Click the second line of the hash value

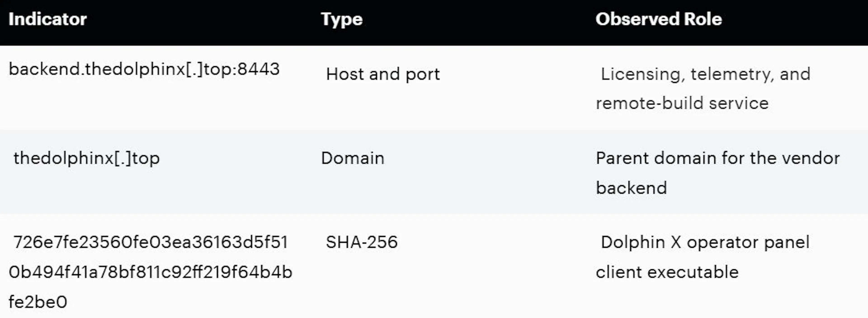[150, 272]
